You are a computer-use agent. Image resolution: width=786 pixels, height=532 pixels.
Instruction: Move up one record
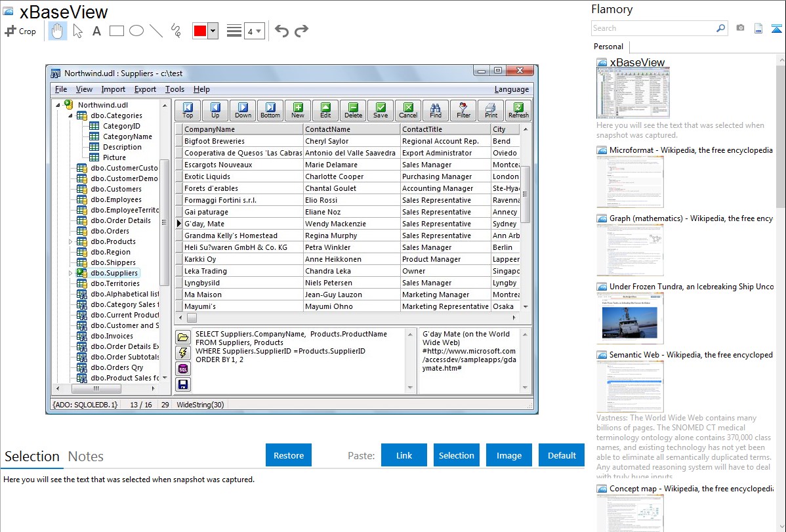coord(216,110)
